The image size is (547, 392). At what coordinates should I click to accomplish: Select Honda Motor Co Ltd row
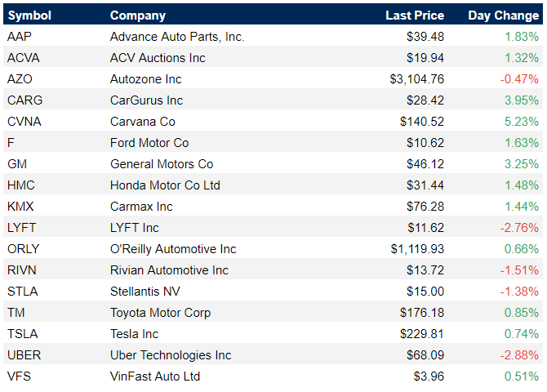coord(273,185)
